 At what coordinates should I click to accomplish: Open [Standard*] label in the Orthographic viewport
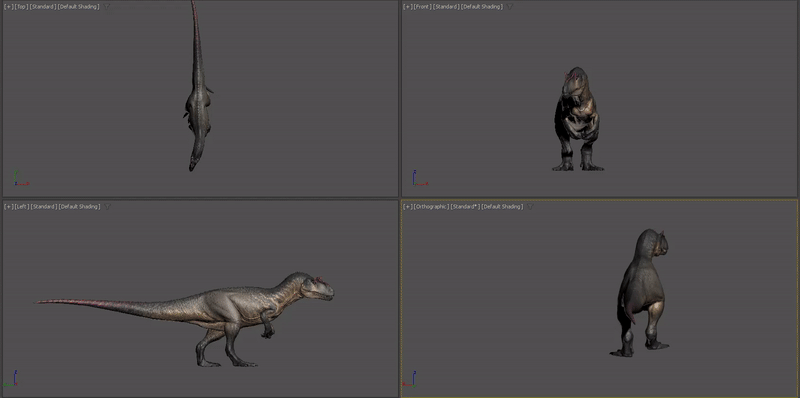coord(465,207)
